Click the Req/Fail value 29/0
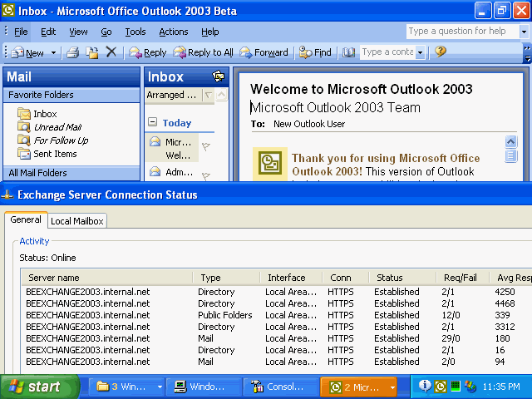This screenshot has height=399, width=532. click(x=451, y=338)
